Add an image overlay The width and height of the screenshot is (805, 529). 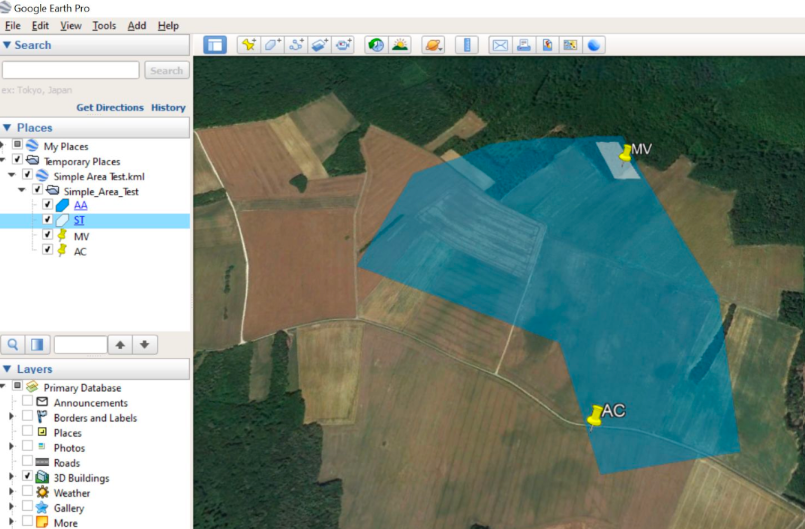pos(319,45)
